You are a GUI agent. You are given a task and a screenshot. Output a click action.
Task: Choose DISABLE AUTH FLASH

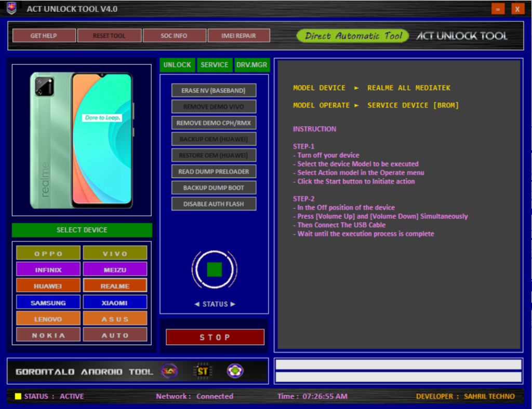tap(214, 204)
